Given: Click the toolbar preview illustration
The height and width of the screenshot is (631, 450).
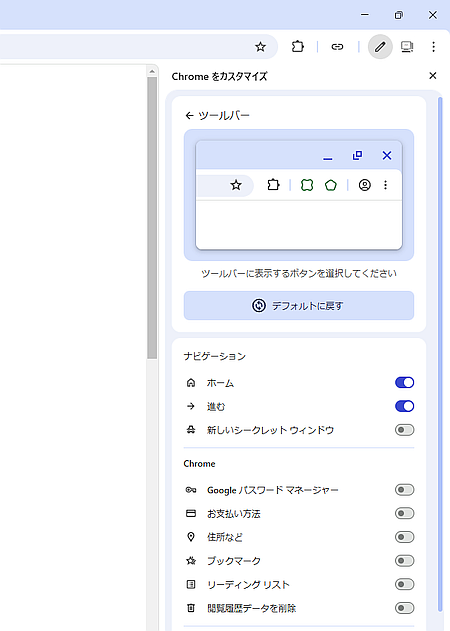Looking at the screenshot, I should pos(299,195).
